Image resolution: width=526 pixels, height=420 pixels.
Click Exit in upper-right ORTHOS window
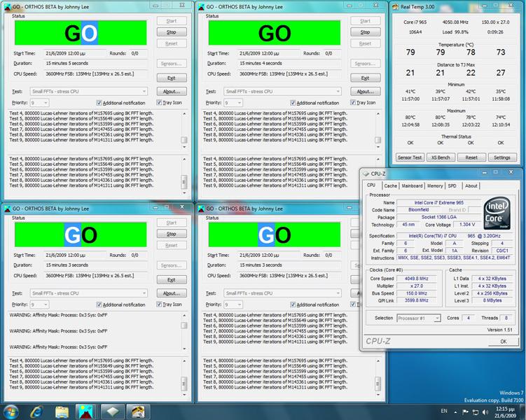[x=366, y=78]
